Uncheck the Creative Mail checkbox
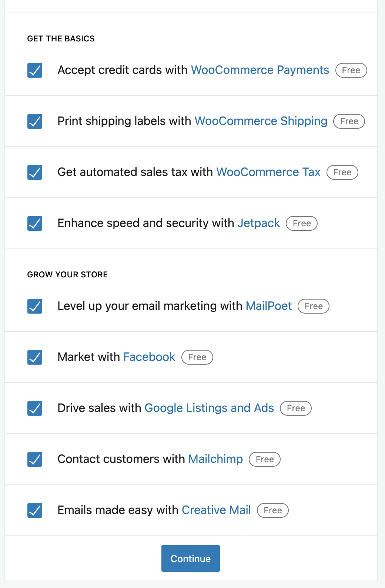 tap(35, 510)
